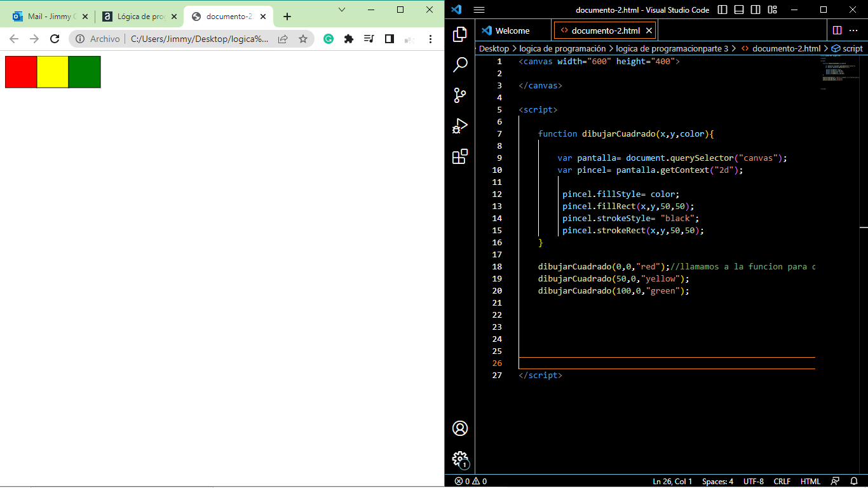Screen dimensions: 868x488
Task: Share this page from the address bar
Action: pos(283,39)
